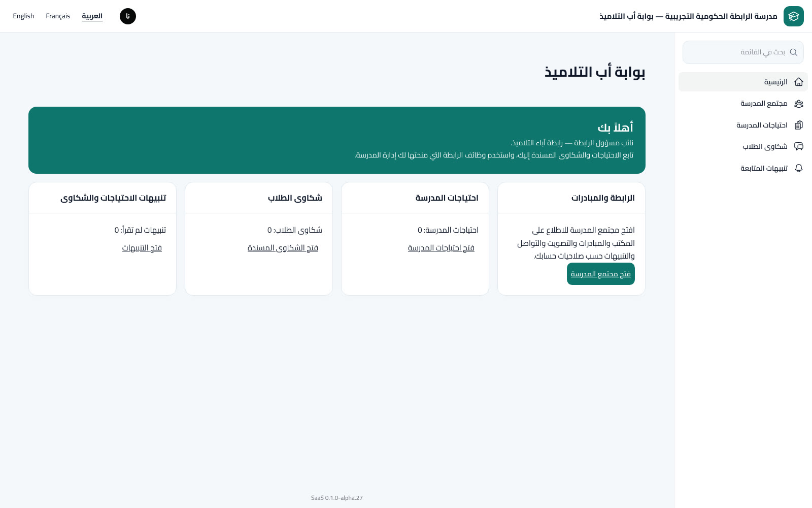Click the SaaS 0.1.0-alpha.27 version text
812x508 pixels.
[337, 498]
